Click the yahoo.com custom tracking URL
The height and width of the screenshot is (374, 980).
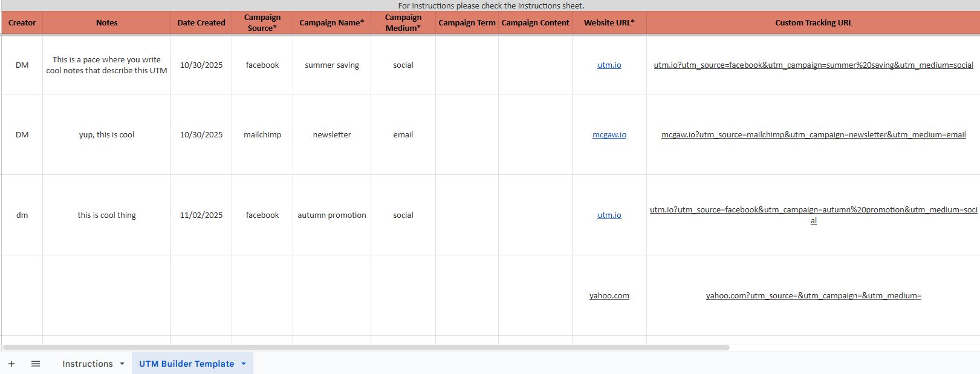pos(813,296)
